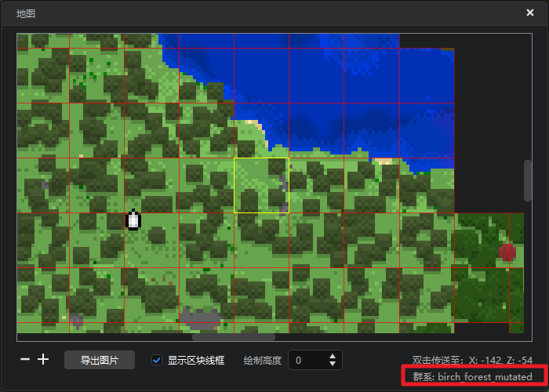Viewport: 549px width, 392px height.
Task: Click the map's vertical scrollbar thumb
Action: 527,180
